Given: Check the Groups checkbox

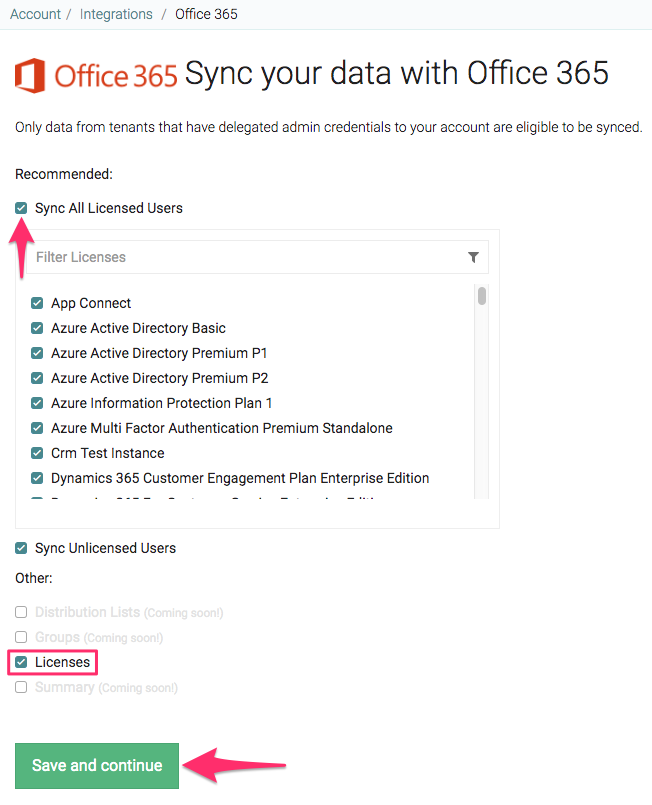Looking at the screenshot, I should (x=21, y=637).
